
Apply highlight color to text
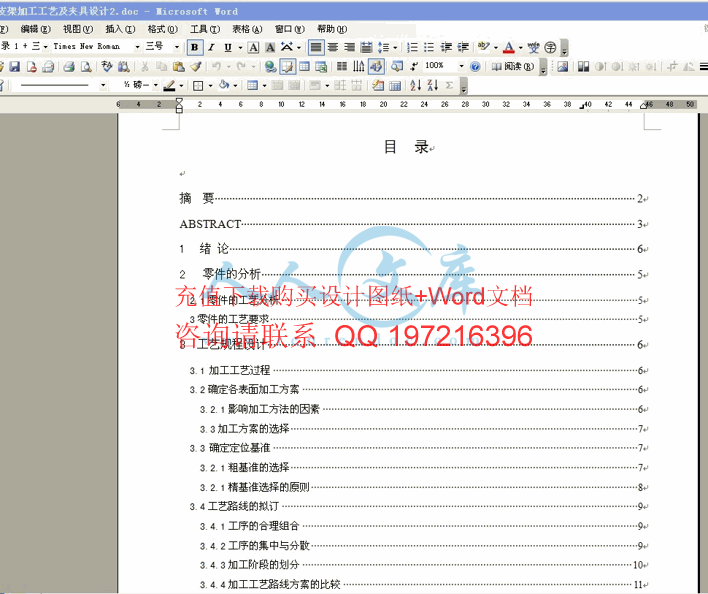483,47
